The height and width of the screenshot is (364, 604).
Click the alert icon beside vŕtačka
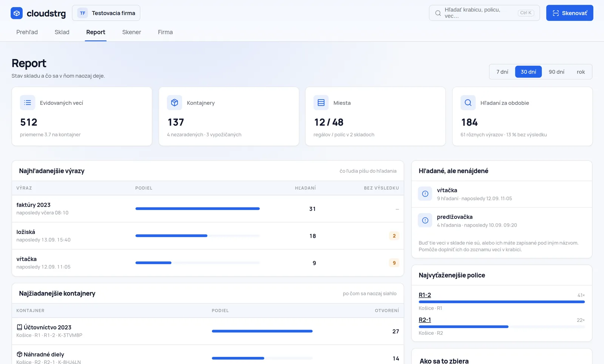coord(425,194)
